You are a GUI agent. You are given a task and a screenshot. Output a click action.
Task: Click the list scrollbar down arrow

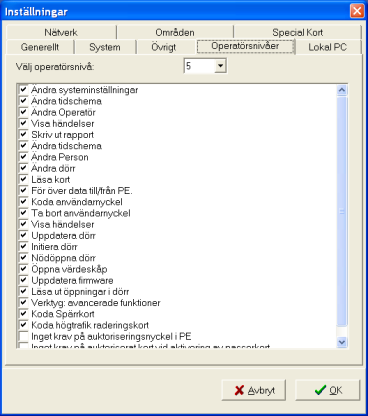click(x=342, y=342)
